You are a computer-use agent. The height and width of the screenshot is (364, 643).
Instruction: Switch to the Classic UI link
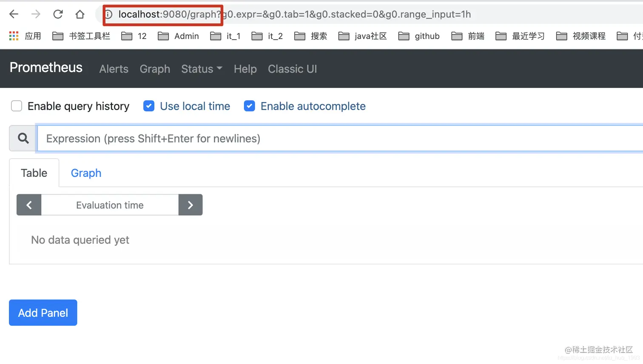pyautogui.click(x=293, y=69)
